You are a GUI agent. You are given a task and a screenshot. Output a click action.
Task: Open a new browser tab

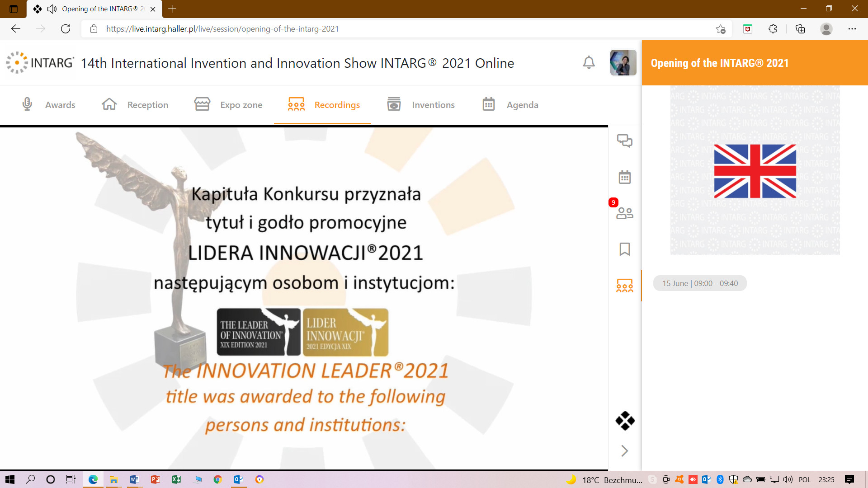172,9
